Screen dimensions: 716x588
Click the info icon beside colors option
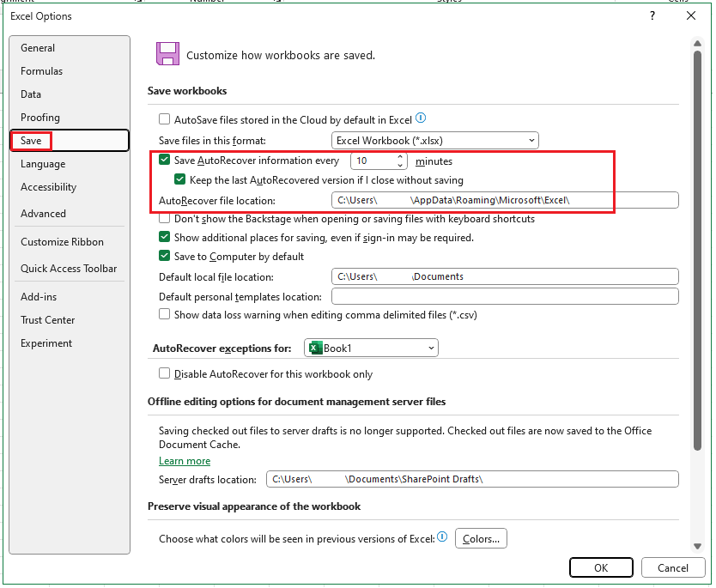pos(442,536)
